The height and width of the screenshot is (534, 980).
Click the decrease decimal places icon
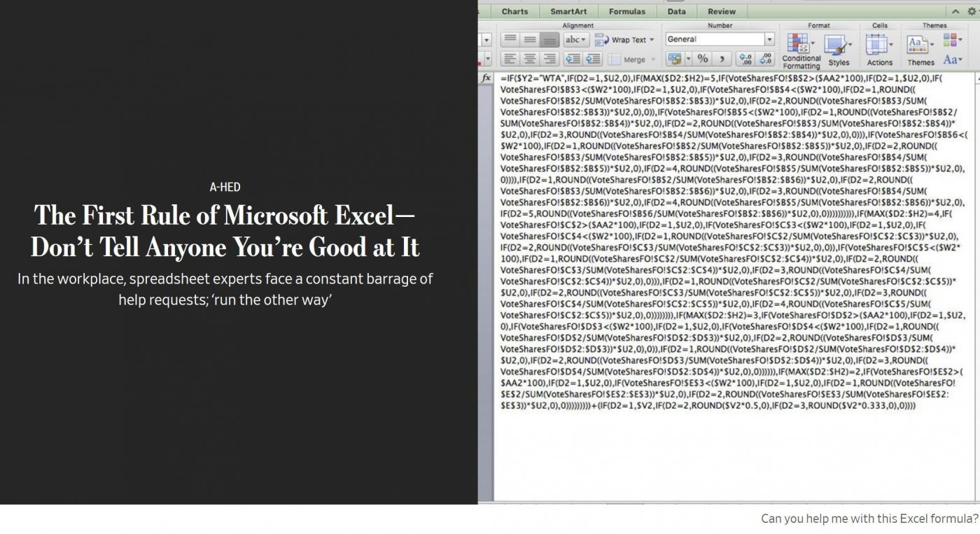click(766, 59)
